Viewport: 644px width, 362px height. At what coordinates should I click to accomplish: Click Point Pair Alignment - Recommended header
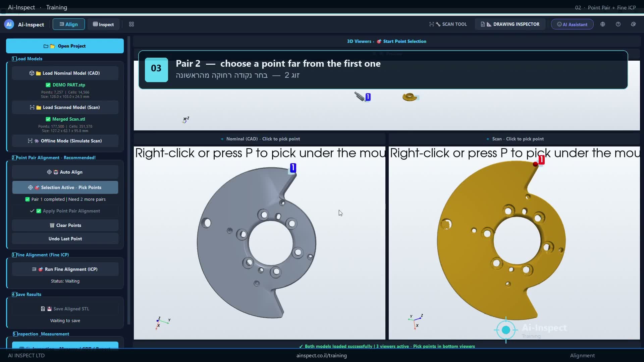(54, 158)
